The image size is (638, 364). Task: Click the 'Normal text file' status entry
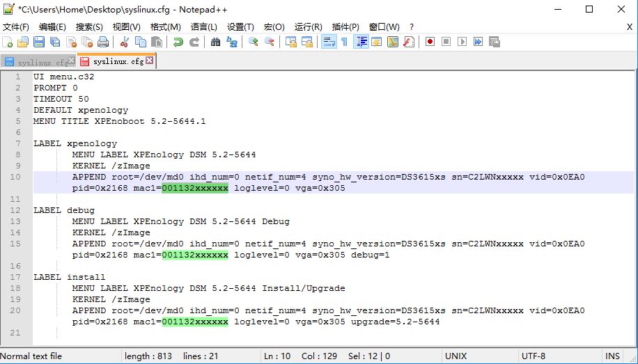(x=31, y=356)
